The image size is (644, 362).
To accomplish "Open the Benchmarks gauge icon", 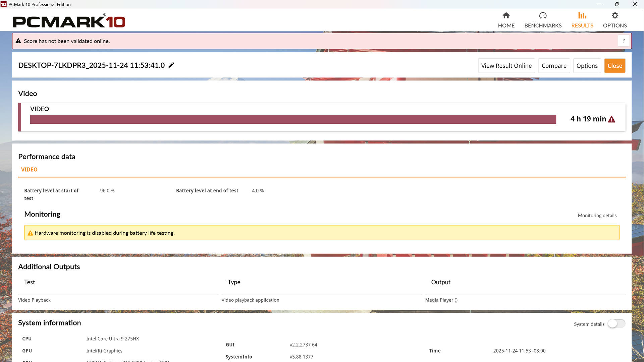I will (x=543, y=15).
